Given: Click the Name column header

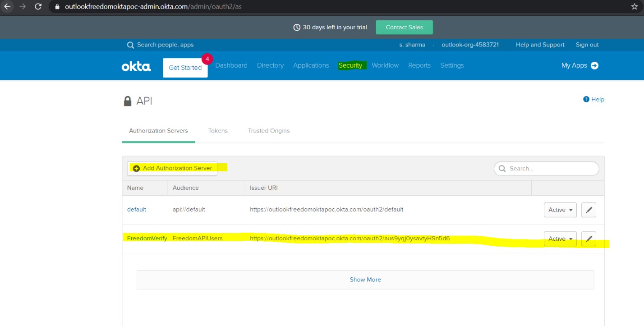Looking at the screenshot, I should tap(135, 188).
